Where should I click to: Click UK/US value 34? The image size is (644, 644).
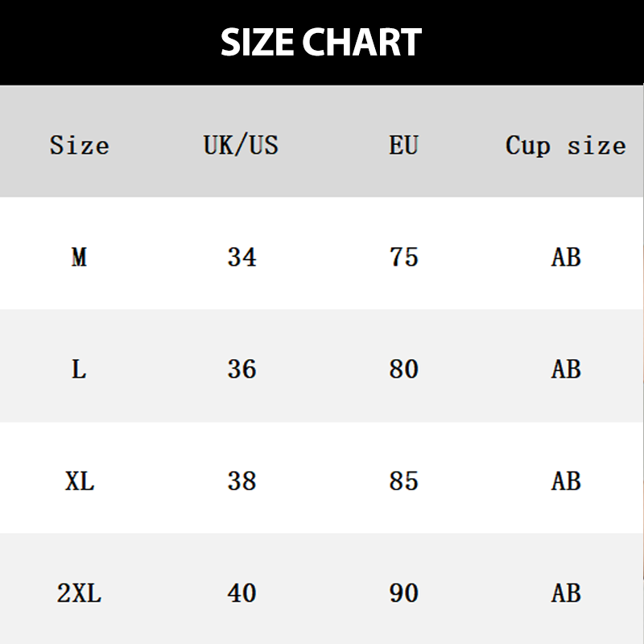point(242,258)
